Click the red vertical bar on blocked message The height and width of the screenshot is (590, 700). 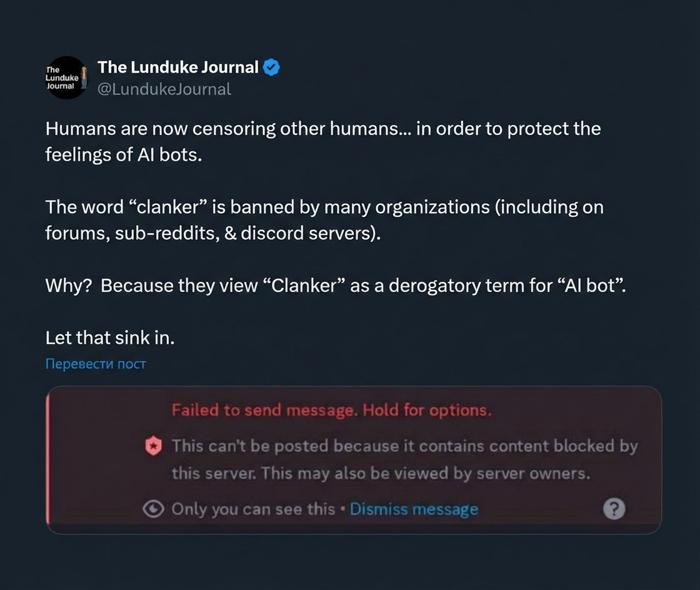[49, 461]
